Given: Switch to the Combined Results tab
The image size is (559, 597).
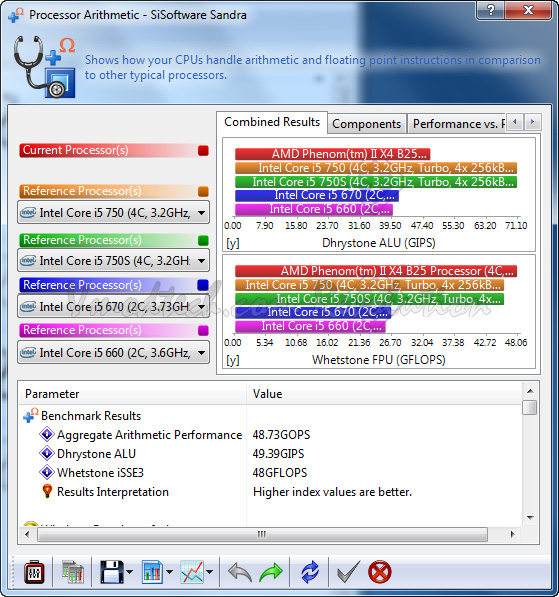Looking at the screenshot, I should [272, 122].
